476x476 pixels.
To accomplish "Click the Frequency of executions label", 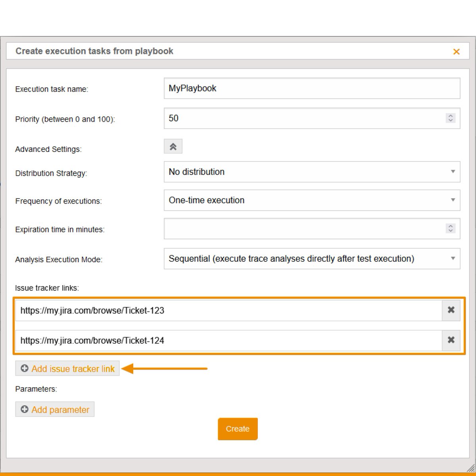I will (x=58, y=201).
